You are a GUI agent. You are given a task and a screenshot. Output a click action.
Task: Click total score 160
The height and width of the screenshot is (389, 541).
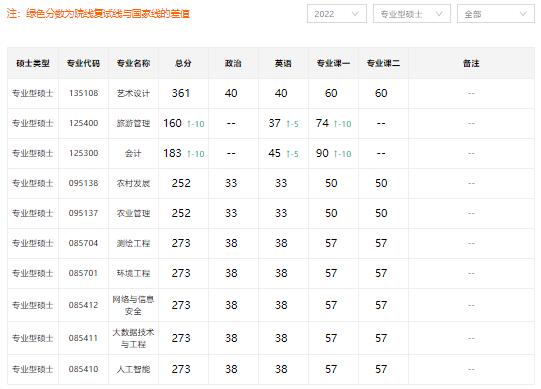coord(172,123)
